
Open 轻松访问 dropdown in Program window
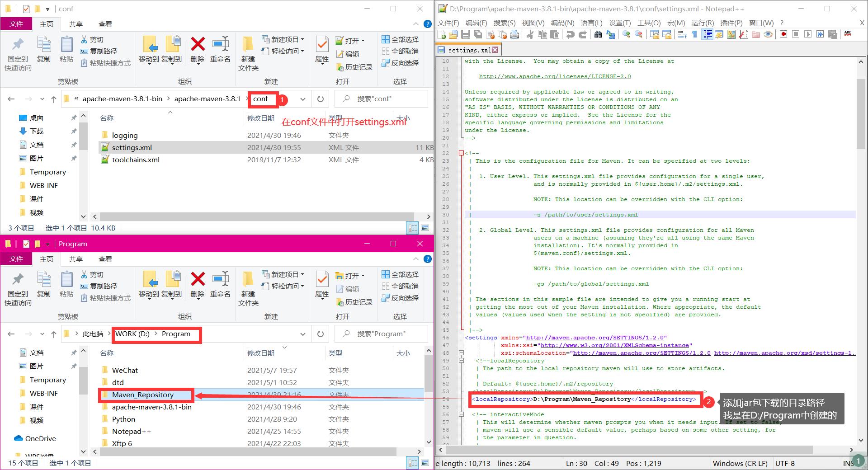click(x=283, y=286)
